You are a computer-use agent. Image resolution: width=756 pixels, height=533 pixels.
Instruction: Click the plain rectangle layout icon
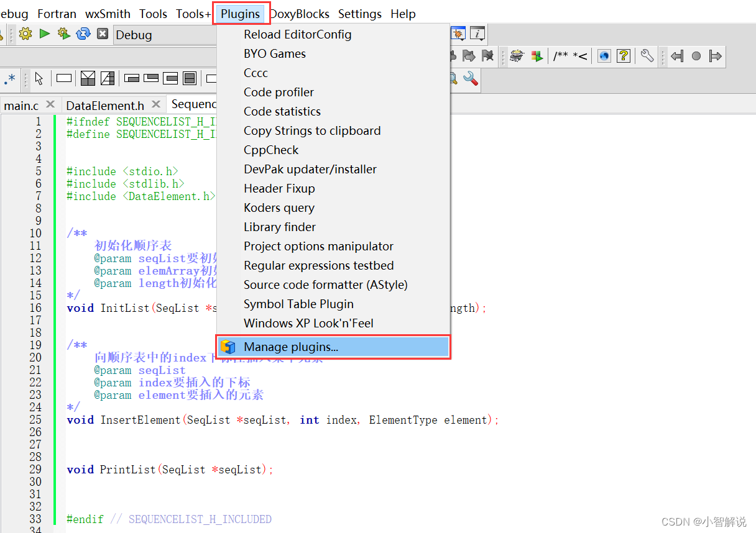pyautogui.click(x=64, y=78)
